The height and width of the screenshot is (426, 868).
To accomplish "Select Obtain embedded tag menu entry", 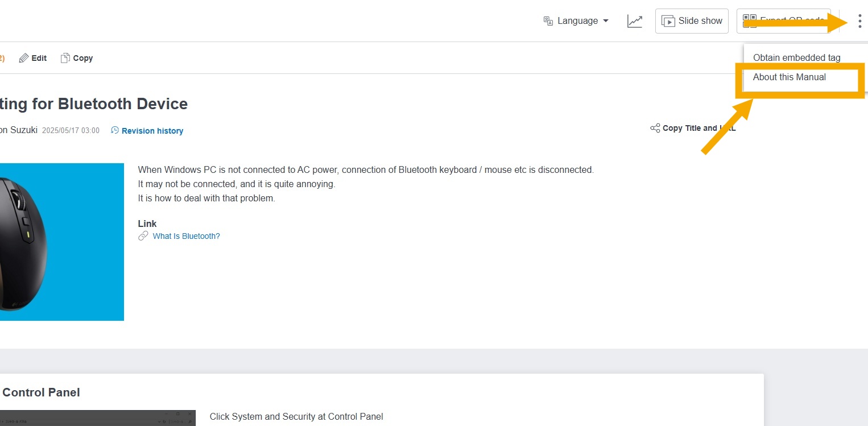I will tap(796, 57).
